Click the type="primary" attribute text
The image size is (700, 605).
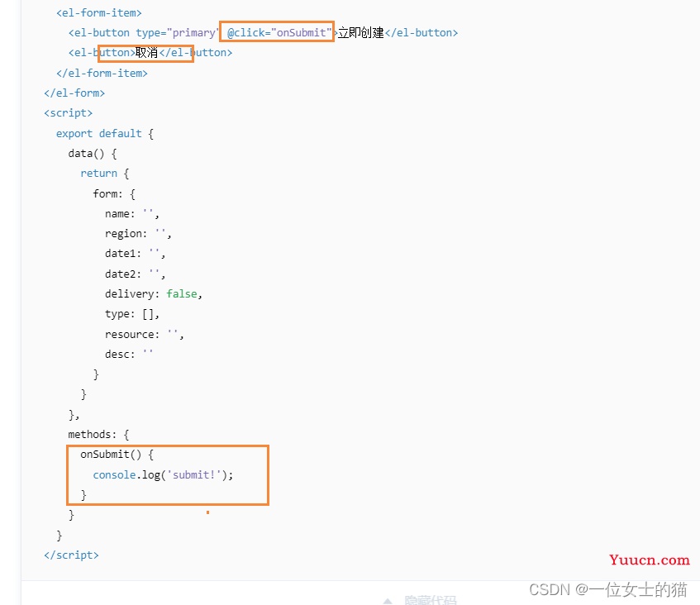[x=177, y=32]
